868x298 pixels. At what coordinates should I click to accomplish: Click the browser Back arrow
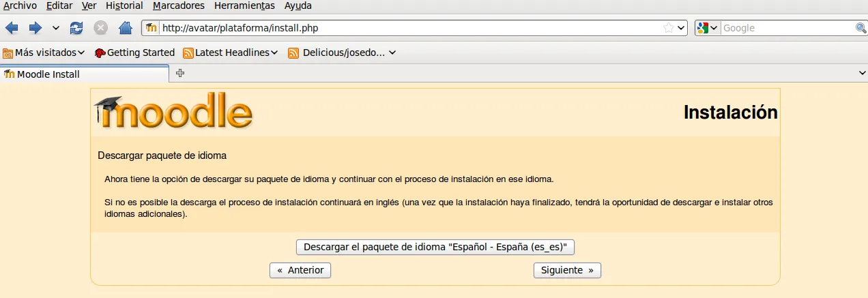(12, 28)
